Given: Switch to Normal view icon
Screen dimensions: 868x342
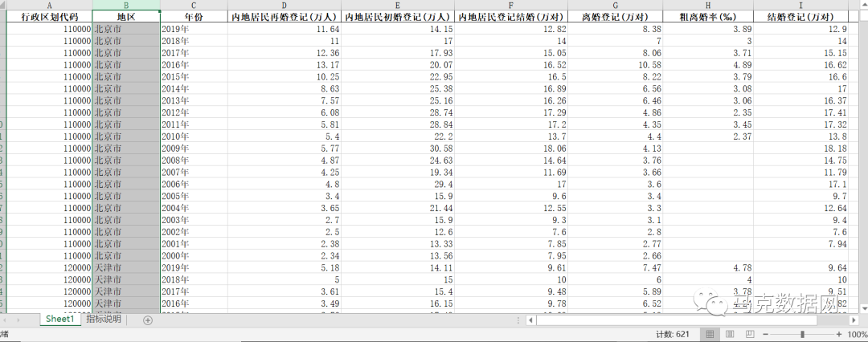Looking at the screenshot, I should (x=710, y=334).
